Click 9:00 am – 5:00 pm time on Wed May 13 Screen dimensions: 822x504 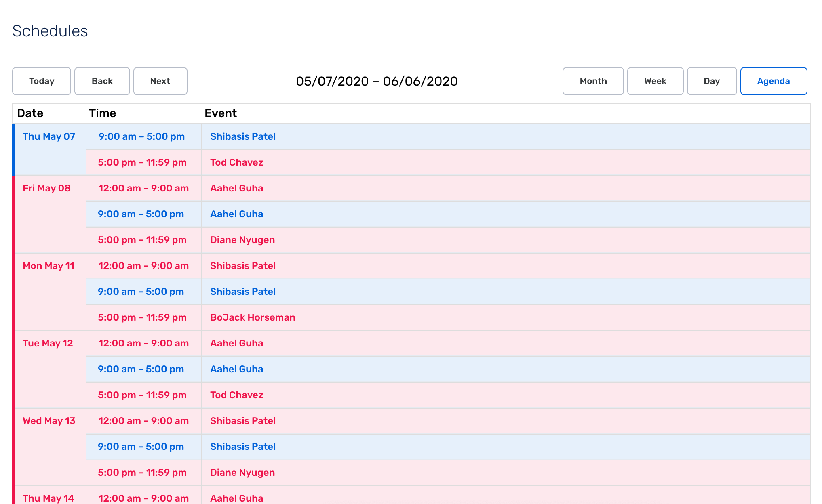coord(144,447)
